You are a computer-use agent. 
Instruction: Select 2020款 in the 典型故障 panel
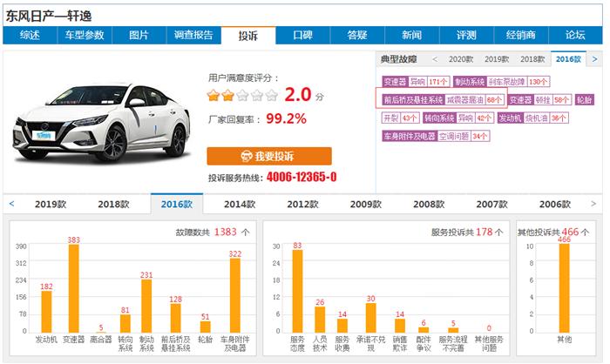tap(461, 59)
